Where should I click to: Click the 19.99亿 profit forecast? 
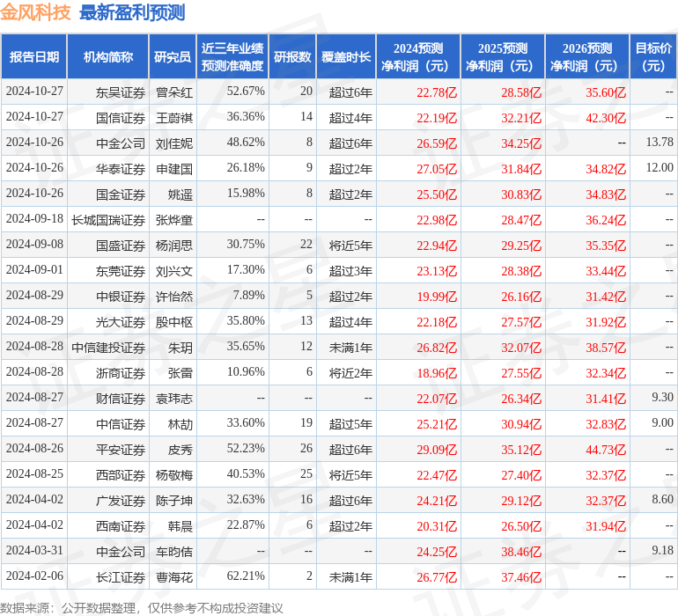[437, 297]
